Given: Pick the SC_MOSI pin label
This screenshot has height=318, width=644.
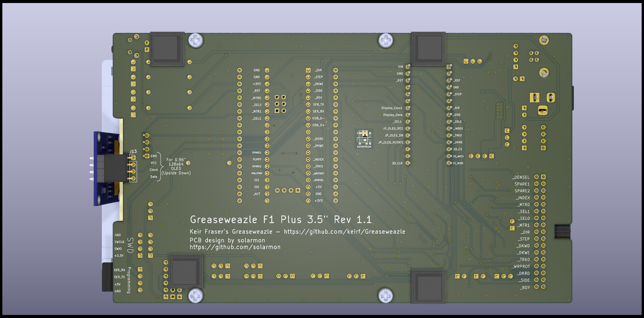Looking at the screenshot, I should 458,156.
